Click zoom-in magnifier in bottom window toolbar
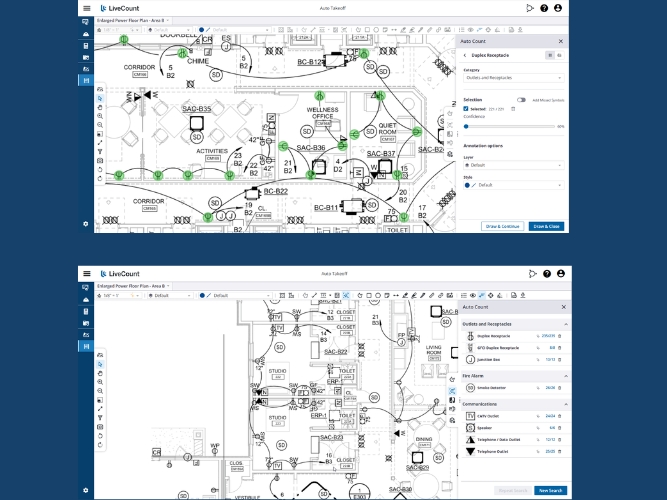 (x=100, y=382)
